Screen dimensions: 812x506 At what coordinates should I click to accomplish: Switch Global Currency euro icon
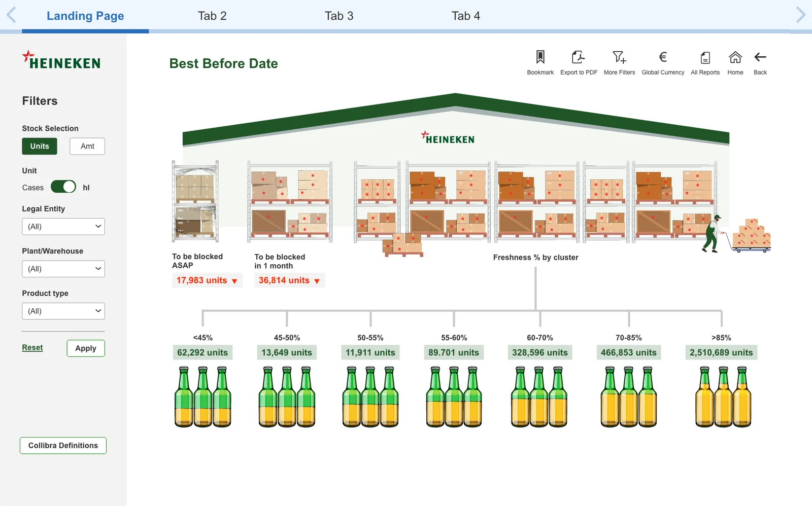[x=663, y=57]
